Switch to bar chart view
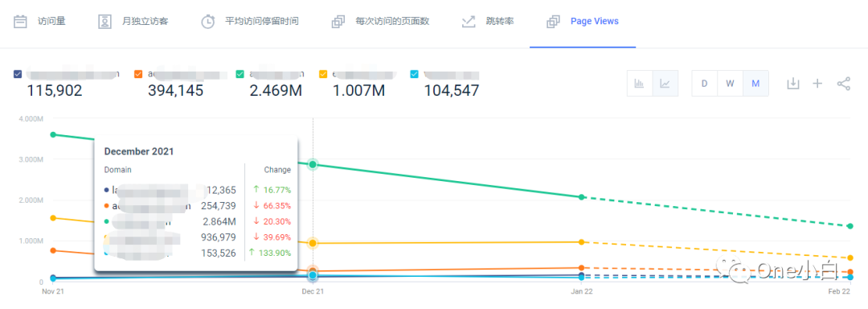Image resolution: width=868 pixels, height=309 pixels. [x=640, y=84]
